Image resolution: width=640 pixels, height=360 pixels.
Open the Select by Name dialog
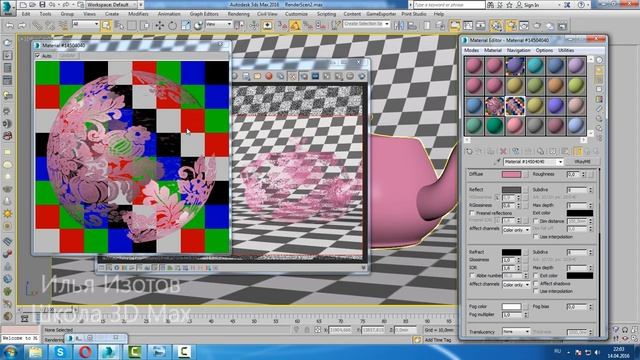(119, 25)
